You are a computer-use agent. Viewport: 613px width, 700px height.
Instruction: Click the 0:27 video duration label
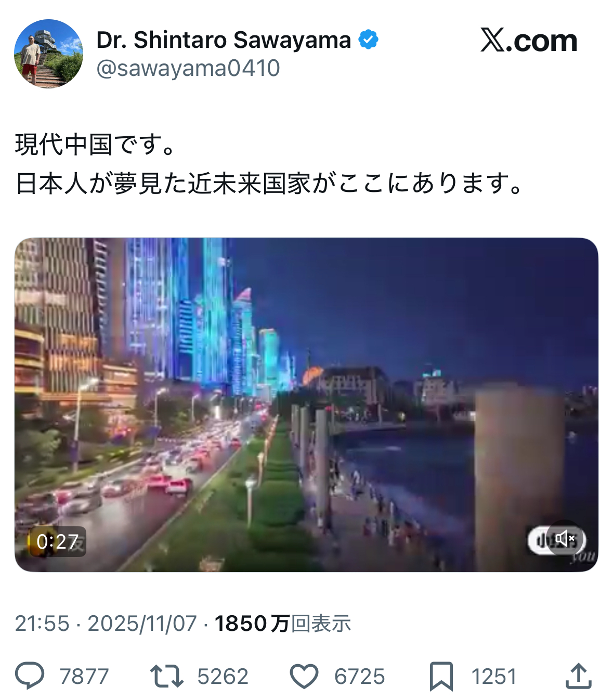click(57, 542)
